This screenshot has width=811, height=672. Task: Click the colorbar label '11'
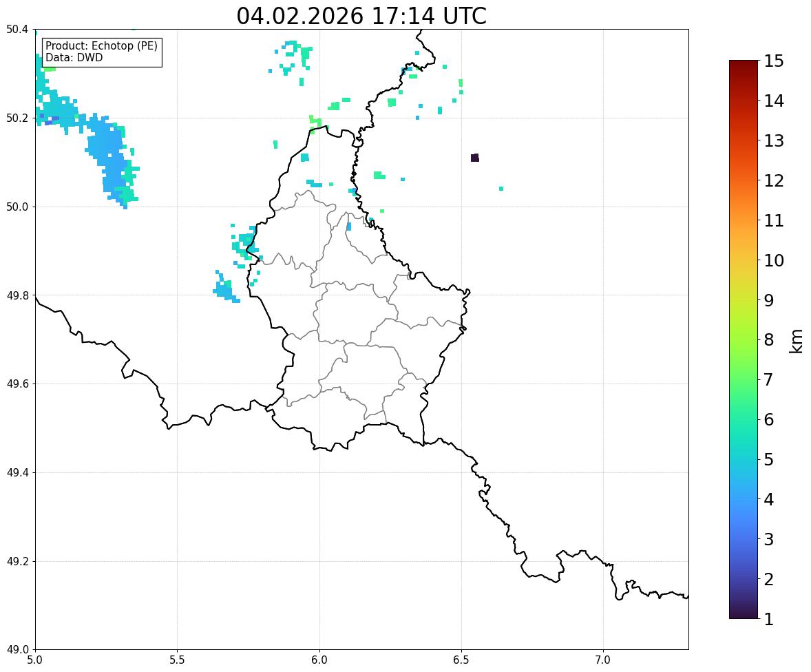774,220
